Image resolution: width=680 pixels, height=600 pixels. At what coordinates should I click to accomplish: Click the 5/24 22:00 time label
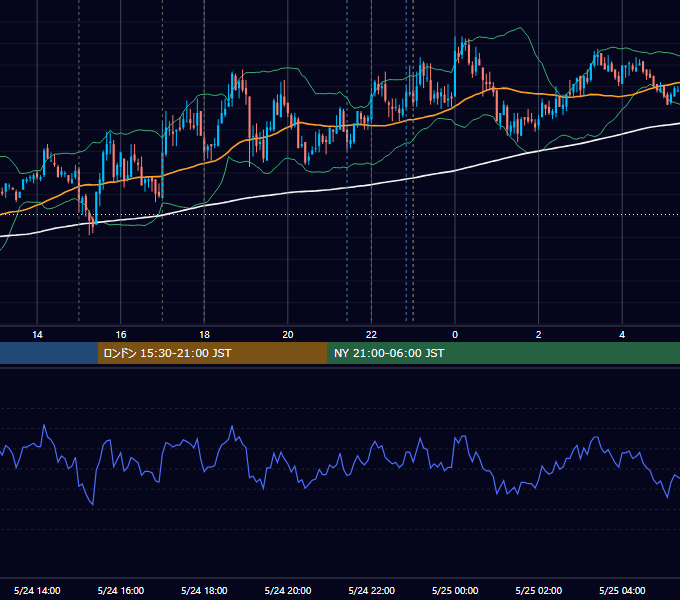pyautogui.click(x=372, y=590)
